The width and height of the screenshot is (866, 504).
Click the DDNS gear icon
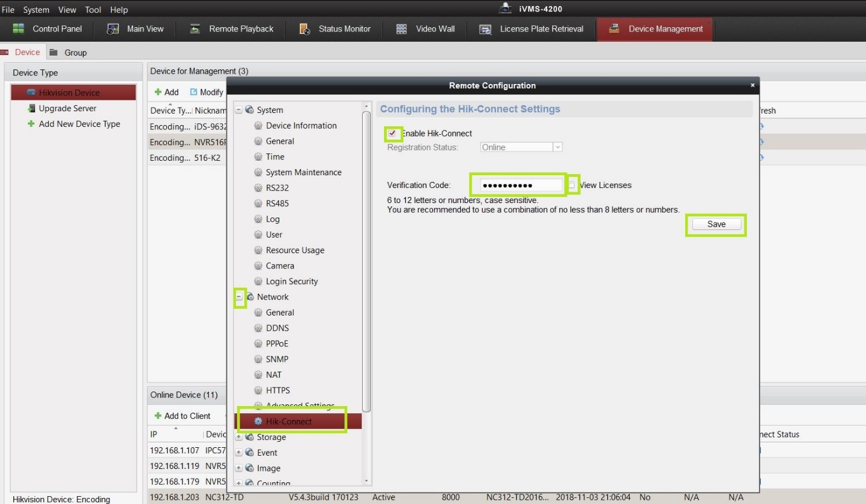pyautogui.click(x=258, y=328)
